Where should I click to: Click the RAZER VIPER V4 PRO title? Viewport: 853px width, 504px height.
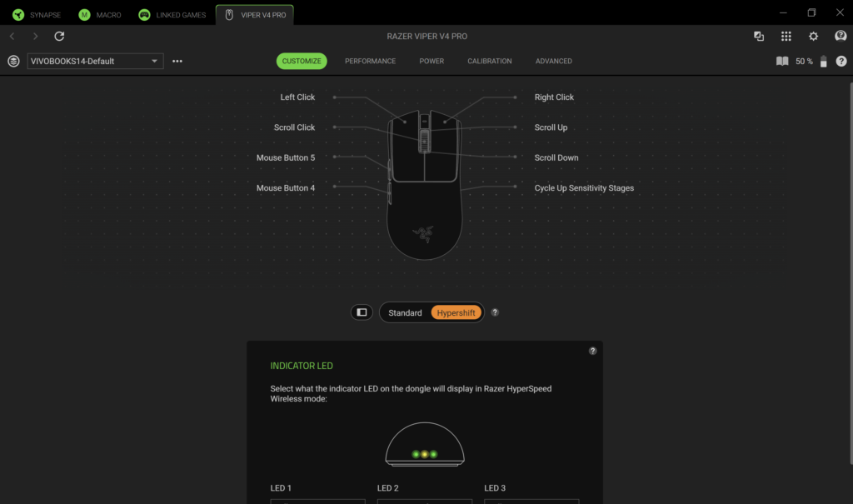pos(427,36)
